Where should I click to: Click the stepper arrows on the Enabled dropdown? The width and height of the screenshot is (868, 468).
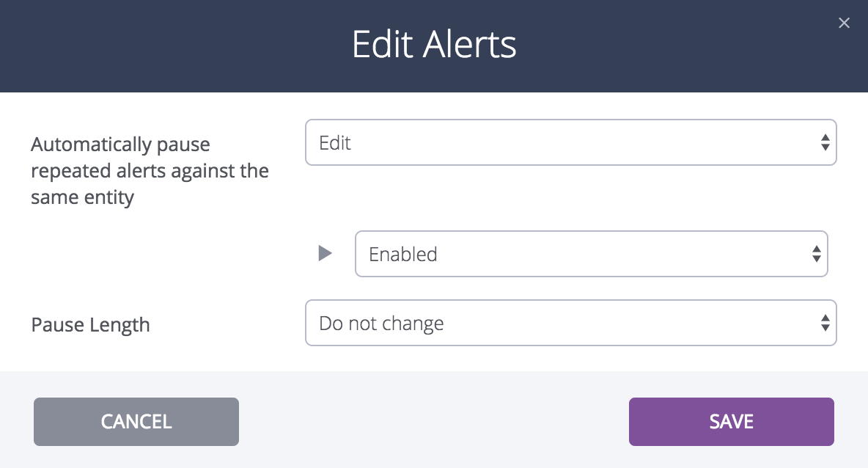(x=816, y=254)
